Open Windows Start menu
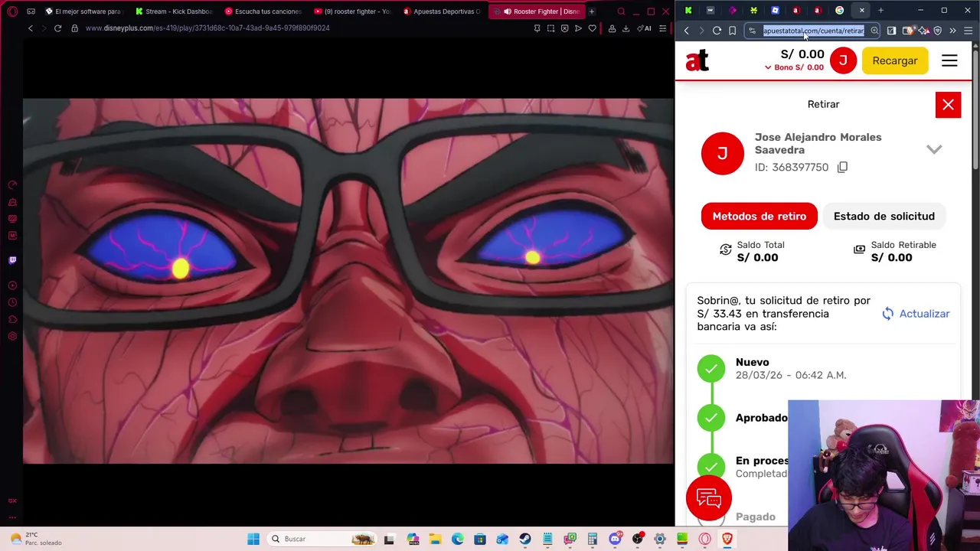Viewport: 980px width, 551px height. (x=253, y=539)
